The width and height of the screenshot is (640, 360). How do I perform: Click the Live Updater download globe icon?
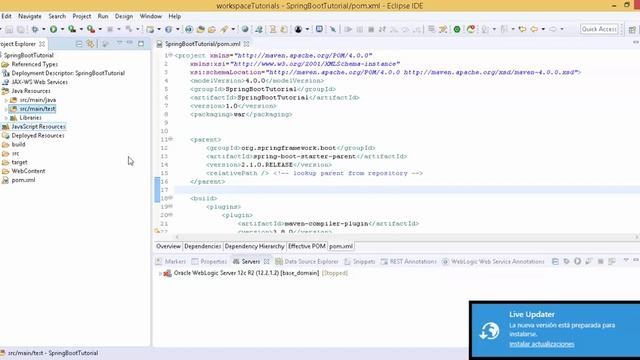(x=489, y=331)
